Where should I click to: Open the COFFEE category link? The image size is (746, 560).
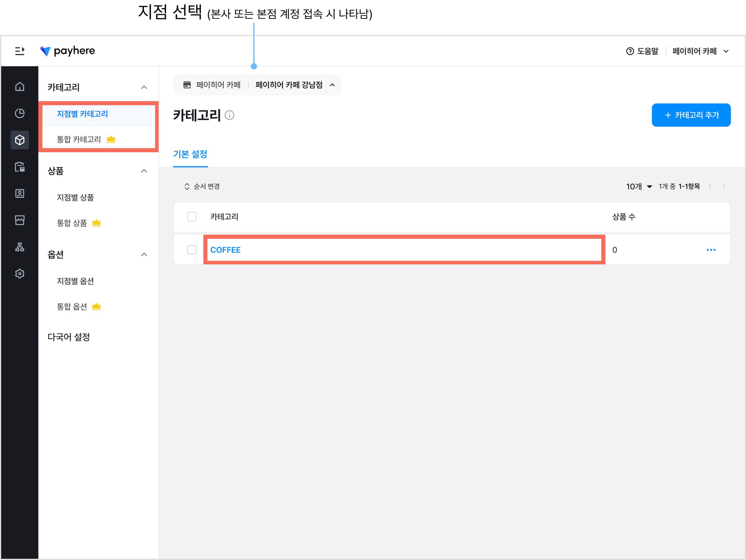(225, 250)
